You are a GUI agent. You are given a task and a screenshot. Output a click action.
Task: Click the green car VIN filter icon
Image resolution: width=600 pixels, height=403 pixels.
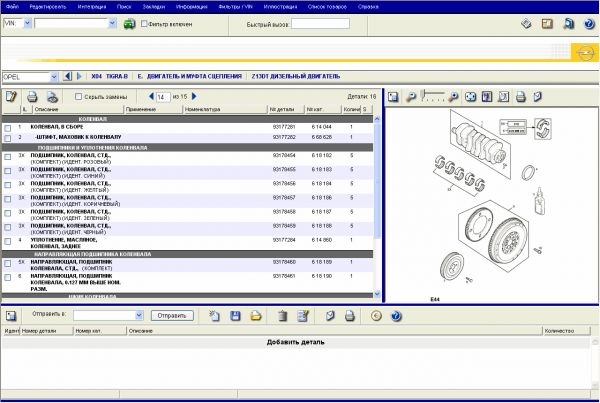[x=129, y=24]
